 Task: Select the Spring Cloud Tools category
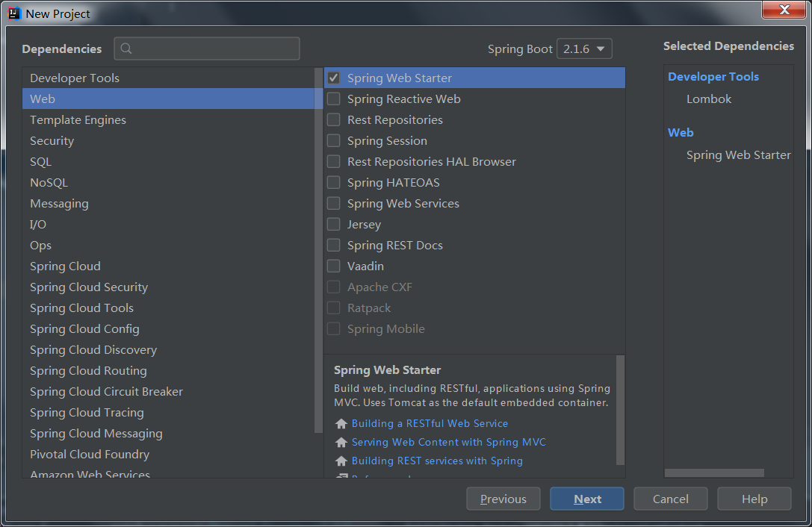[x=168, y=308]
